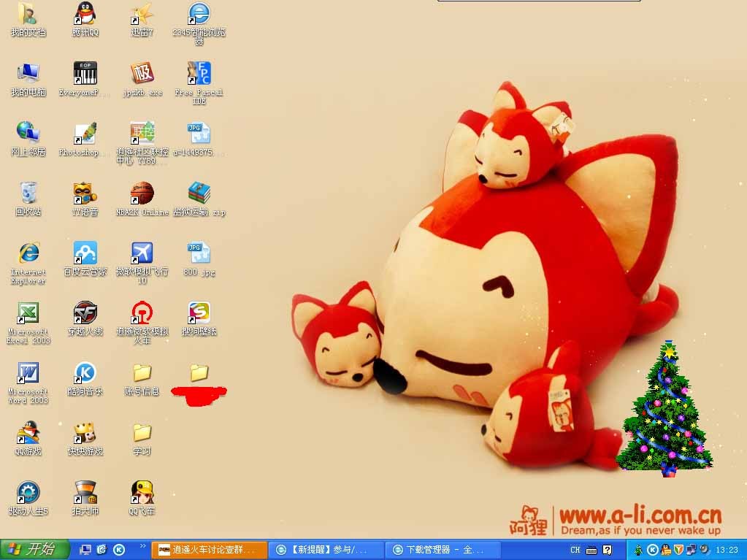Image resolution: width=747 pixels, height=560 pixels.
Task: Open the Free Pascal IDE shortcut
Action: [x=199, y=74]
